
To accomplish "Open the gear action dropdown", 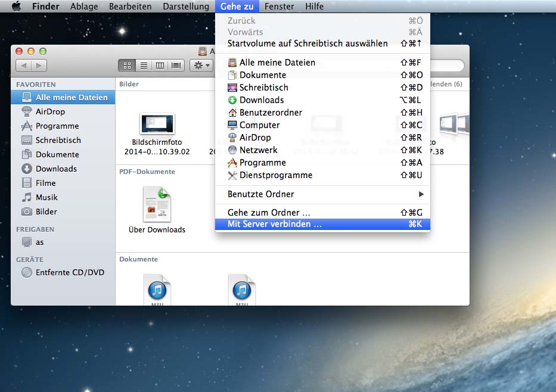I will tap(201, 66).
